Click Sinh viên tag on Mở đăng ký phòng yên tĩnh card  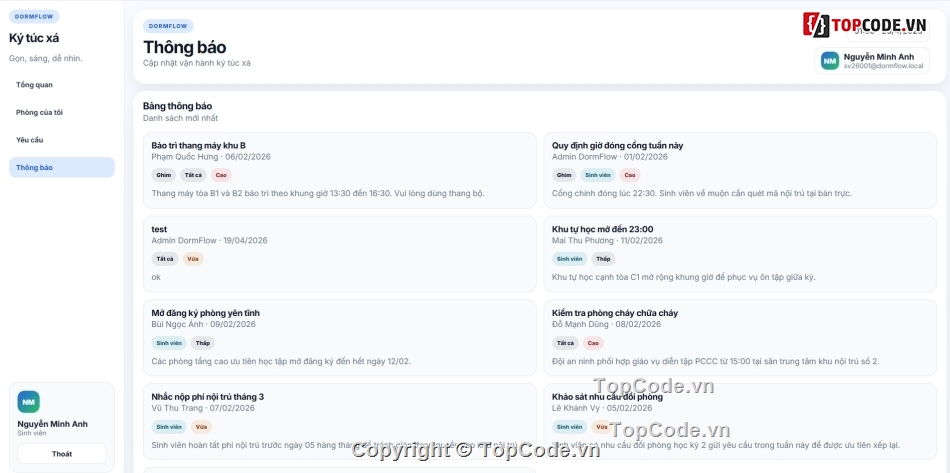(x=169, y=343)
